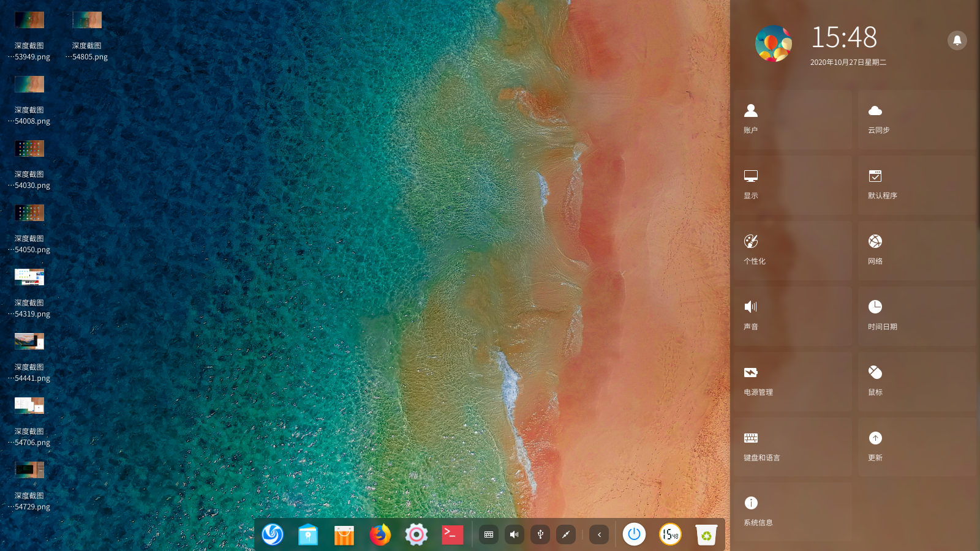Collapse the dock tray with arrow
This screenshot has height=551, width=980.
point(599,534)
